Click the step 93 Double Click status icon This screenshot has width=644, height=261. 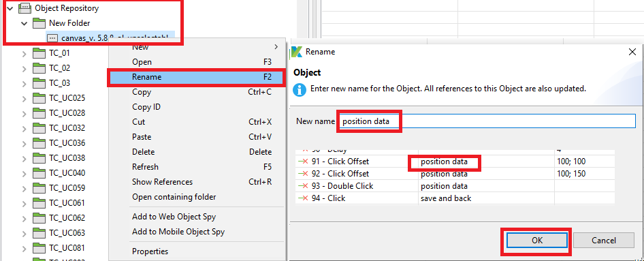pyautogui.click(x=303, y=186)
